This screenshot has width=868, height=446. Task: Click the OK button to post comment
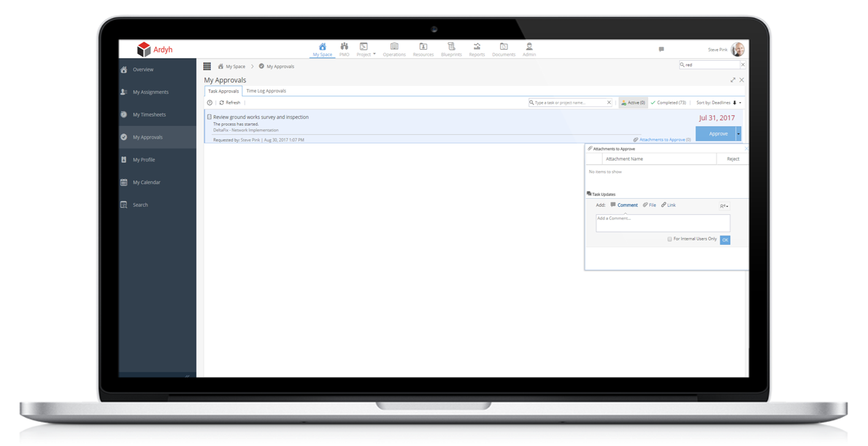point(725,240)
